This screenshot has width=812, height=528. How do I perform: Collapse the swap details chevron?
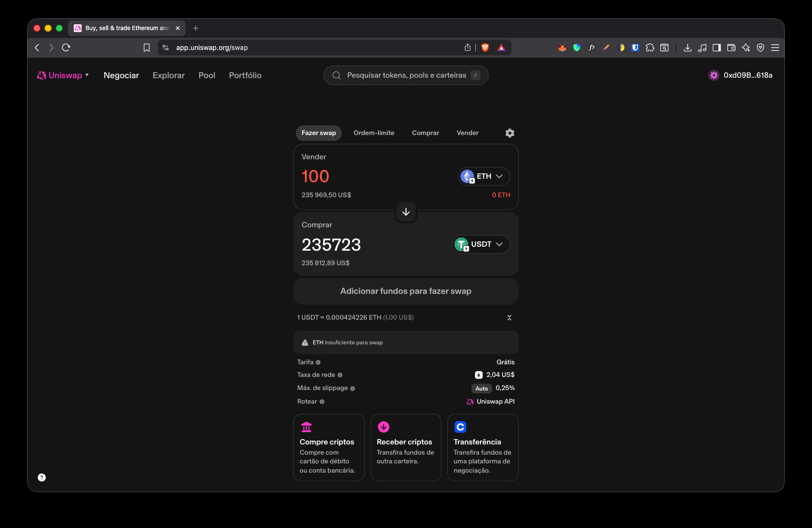coord(509,318)
